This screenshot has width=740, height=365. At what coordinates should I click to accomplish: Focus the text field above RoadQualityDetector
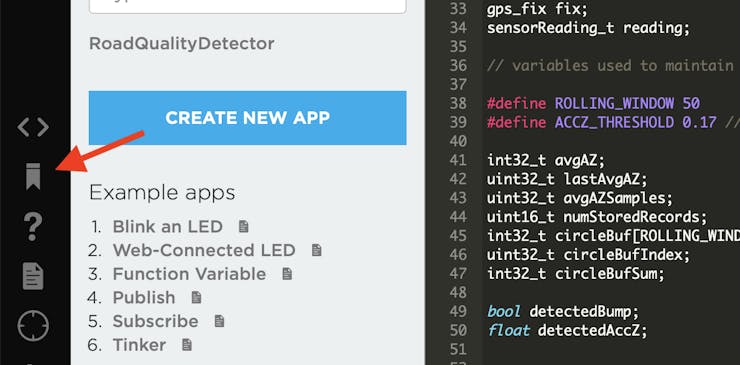tap(247, 6)
